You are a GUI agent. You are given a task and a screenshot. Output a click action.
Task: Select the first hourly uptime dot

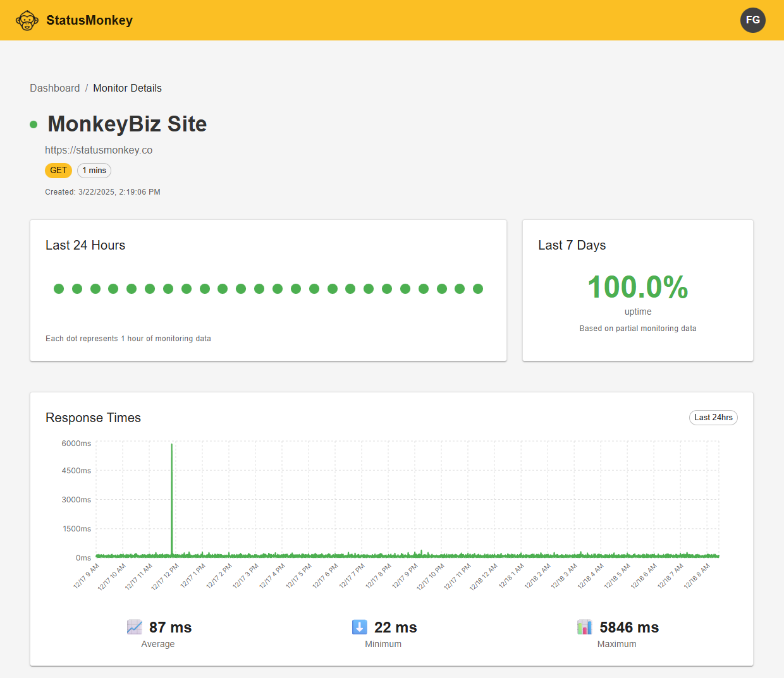tap(59, 289)
